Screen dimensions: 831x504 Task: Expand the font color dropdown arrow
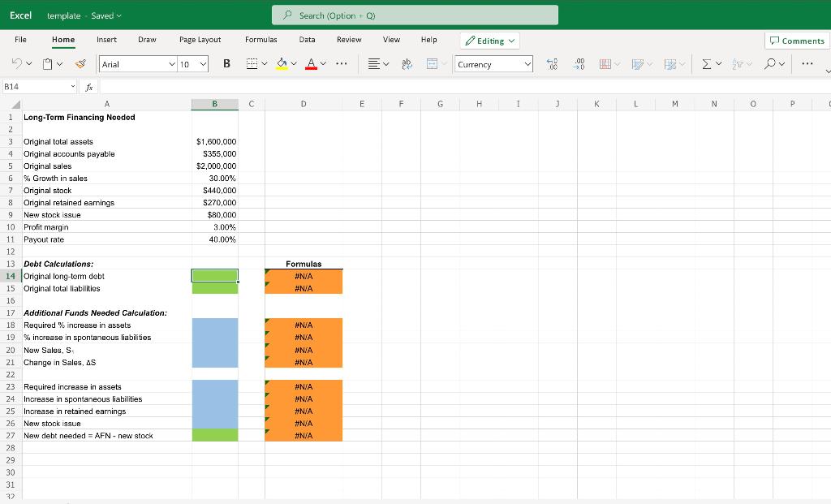323,63
